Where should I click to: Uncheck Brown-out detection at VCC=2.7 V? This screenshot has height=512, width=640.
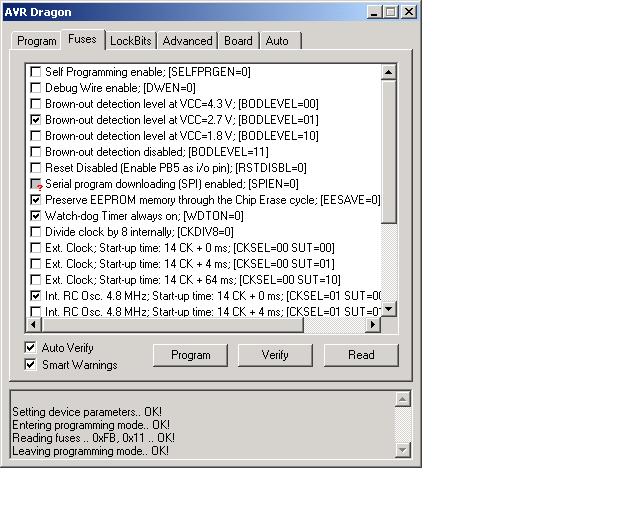click(36, 120)
